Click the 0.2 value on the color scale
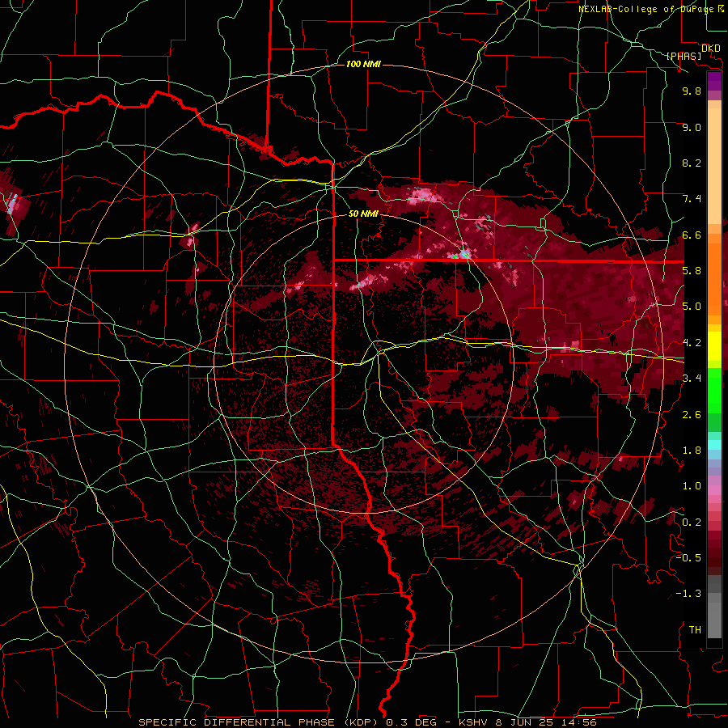The image size is (728, 728). (692, 523)
